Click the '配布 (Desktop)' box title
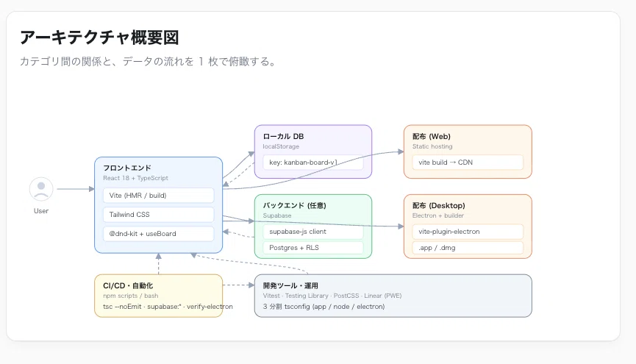This screenshot has height=364, width=636. point(438,205)
